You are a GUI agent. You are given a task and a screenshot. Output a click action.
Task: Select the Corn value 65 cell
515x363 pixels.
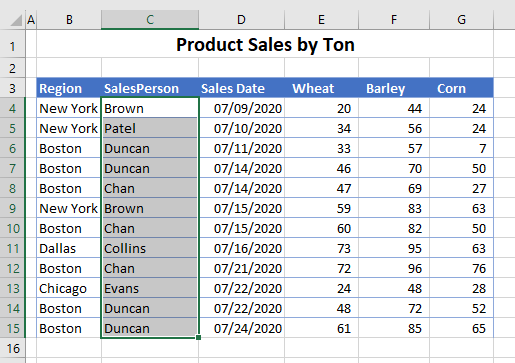click(x=461, y=328)
